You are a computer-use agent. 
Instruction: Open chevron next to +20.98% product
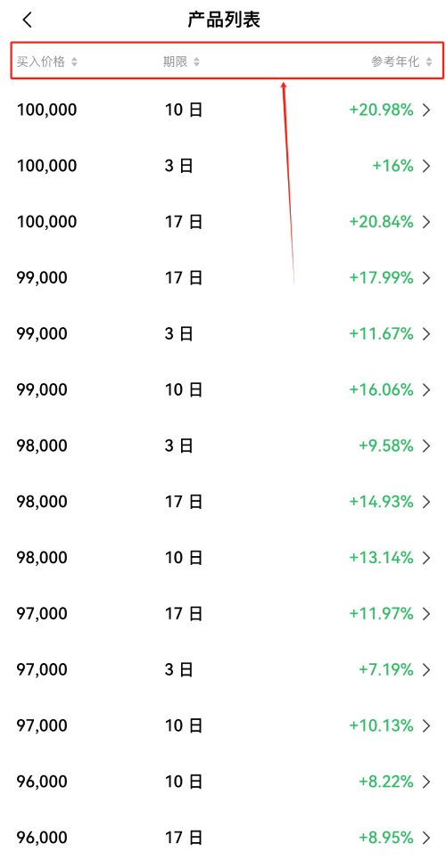tap(426, 111)
